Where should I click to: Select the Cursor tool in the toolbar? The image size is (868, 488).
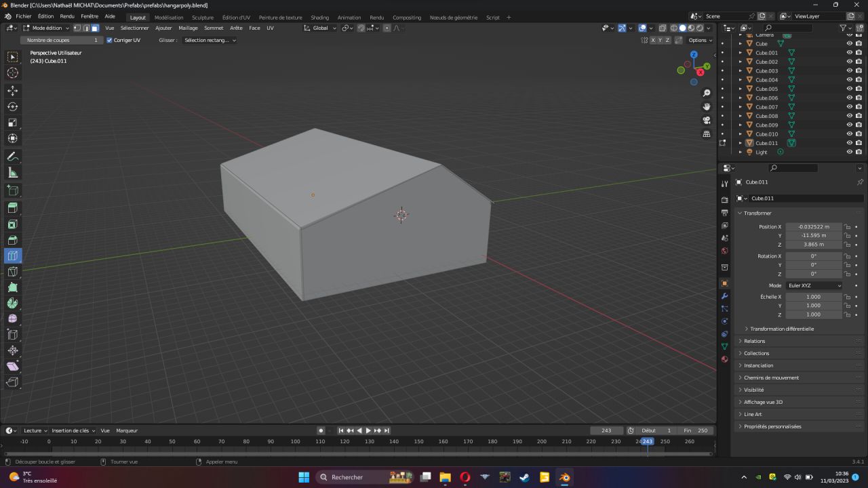(x=13, y=73)
